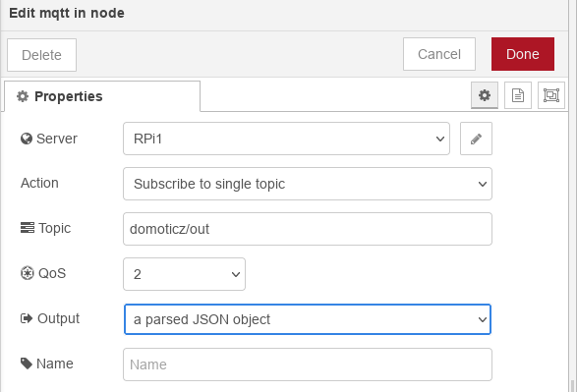The image size is (577, 392).
Task: Click the Delete button
Action: pyautogui.click(x=41, y=55)
